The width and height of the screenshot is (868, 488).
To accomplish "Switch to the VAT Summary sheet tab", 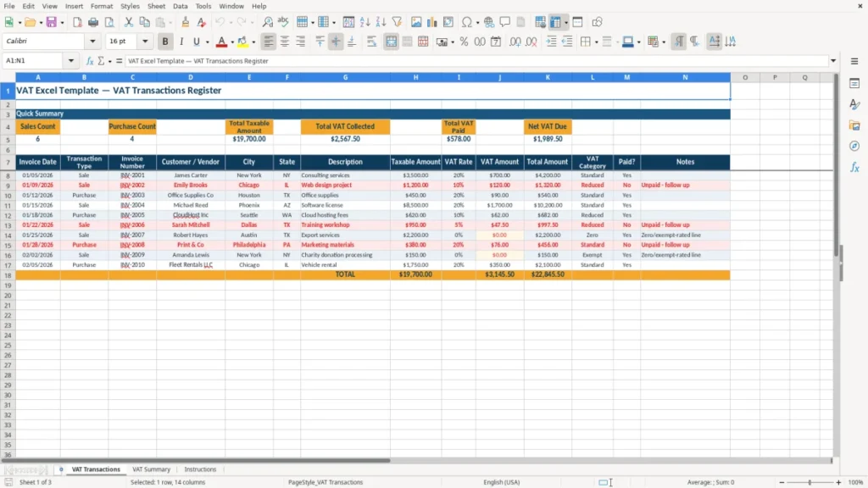I will click(x=151, y=469).
